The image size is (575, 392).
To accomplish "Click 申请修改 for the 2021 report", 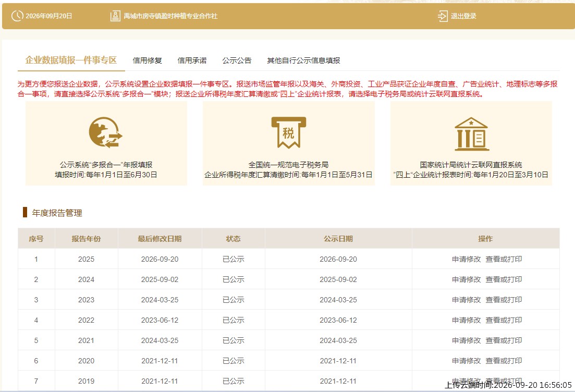I will [466, 341].
